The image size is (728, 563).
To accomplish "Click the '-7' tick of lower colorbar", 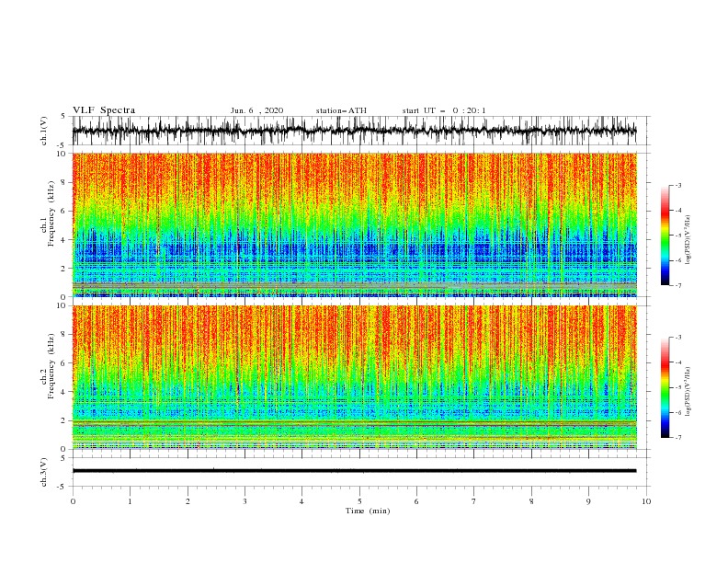I will tap(678, 438).
